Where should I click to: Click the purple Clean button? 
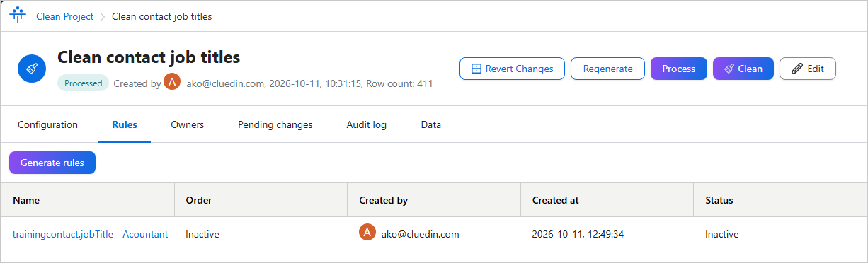click(x=743, y=69)
